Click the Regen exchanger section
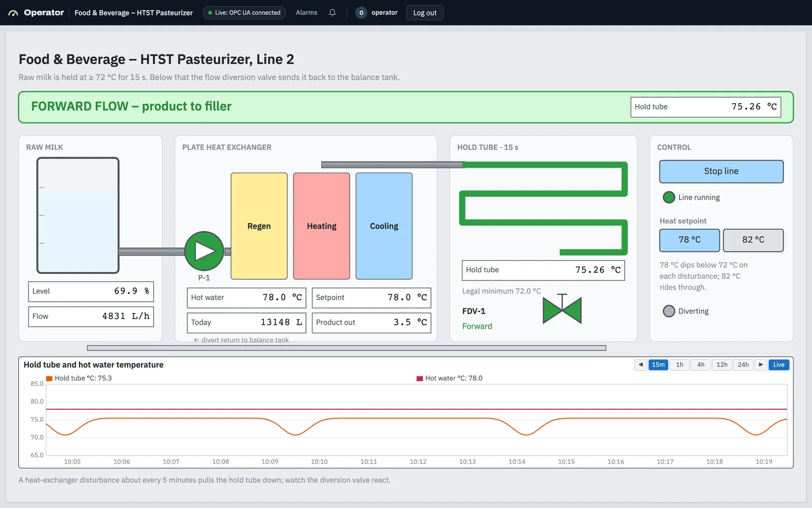Image resolution: width=812 pixels, height=508 pixels. coord(259,226)
